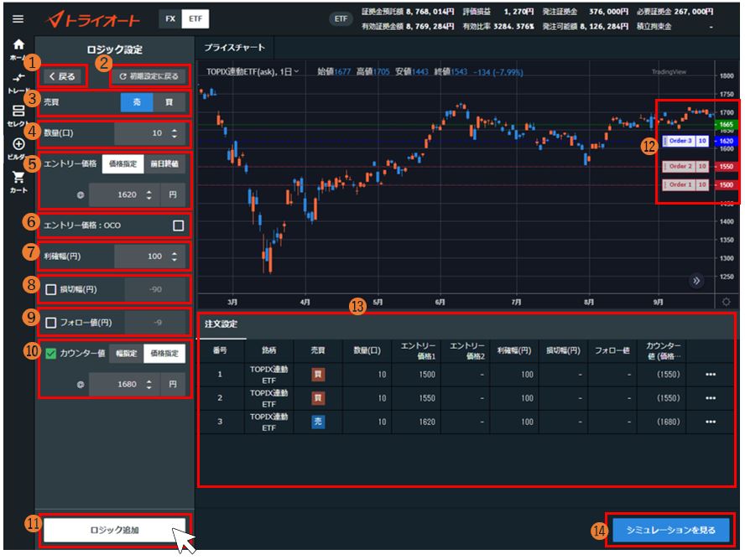Click Order 1 marker on chart

coord(685,184)
